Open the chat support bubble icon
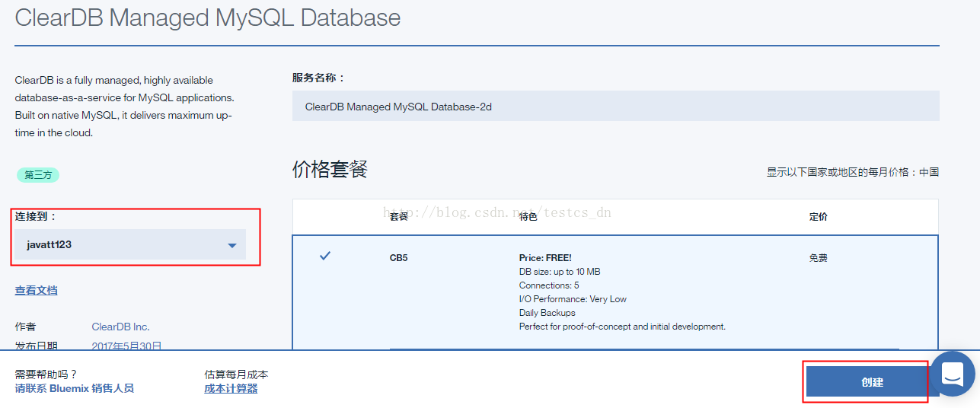Image resolution: width=980 pixels, height=408 pixels. coord(953,374)
